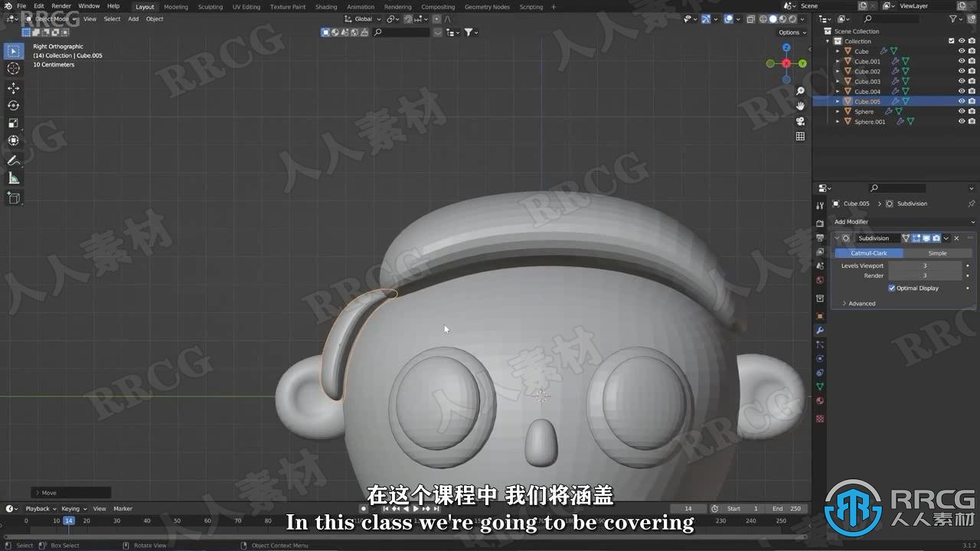
Task: Toggle X-ray viewport mode
Action: [750, 19]
